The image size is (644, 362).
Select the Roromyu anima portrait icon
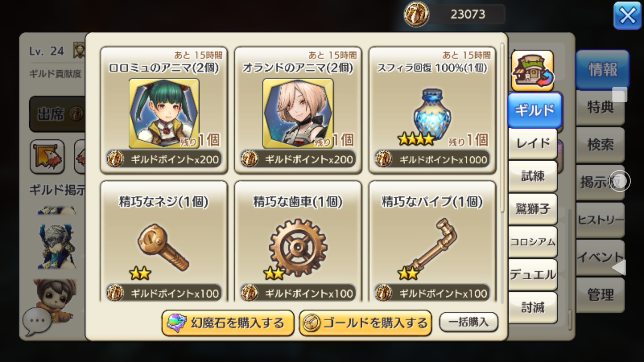[x=164, y=113]
